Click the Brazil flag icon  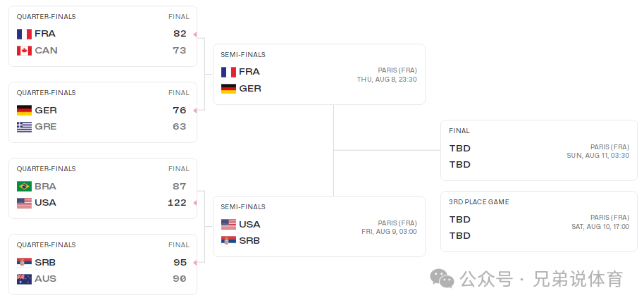tap(24, 187)
